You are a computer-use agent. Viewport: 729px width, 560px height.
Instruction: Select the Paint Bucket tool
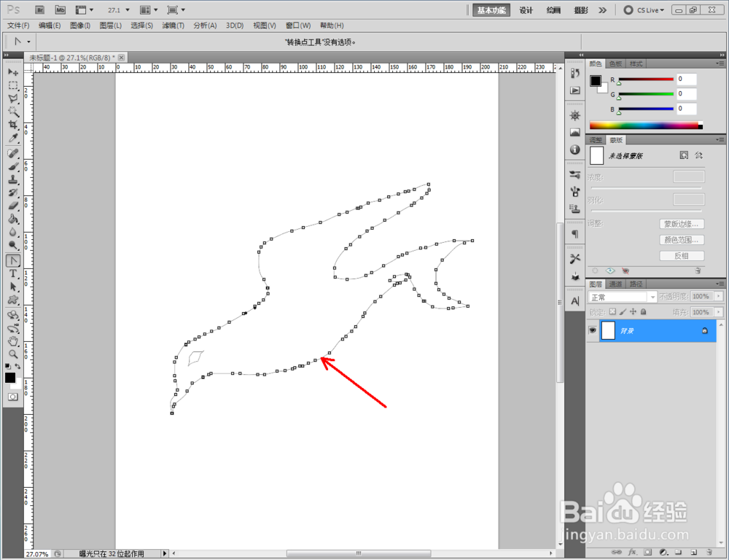pyautogui.click(x=13, y=219)
